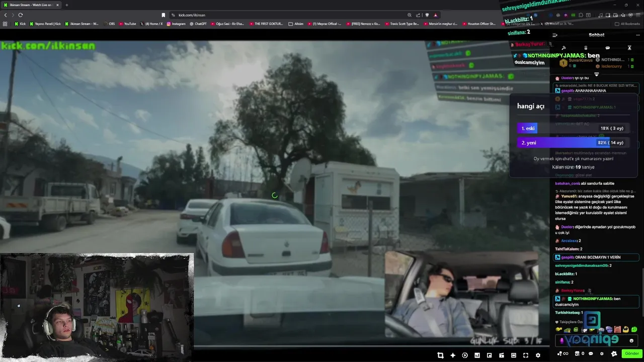Collapse the gift leaderboard with down arrow

[597, 74]
